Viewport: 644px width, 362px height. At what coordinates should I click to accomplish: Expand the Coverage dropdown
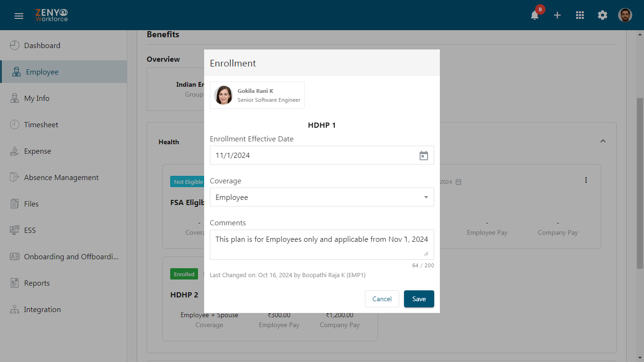[322, 197]
